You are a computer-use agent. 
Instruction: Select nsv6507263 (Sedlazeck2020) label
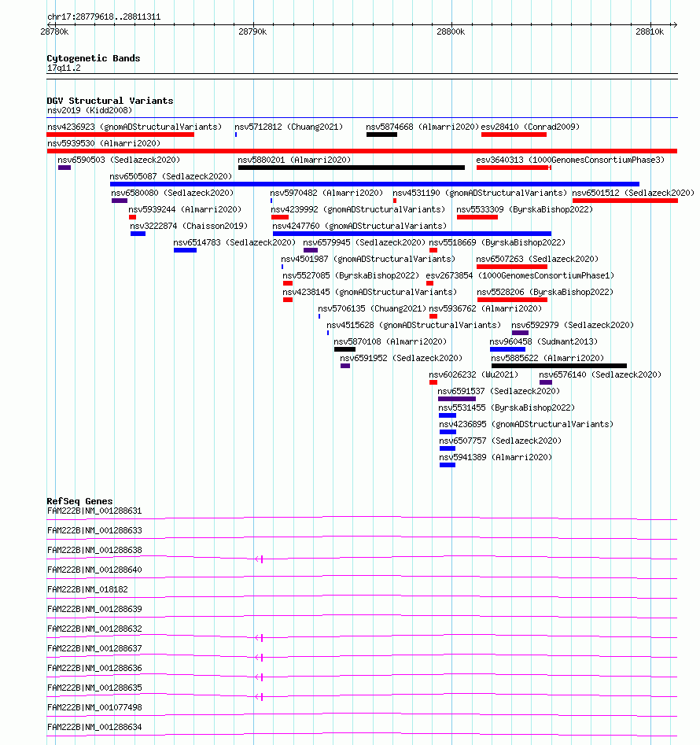click(538, 259)
